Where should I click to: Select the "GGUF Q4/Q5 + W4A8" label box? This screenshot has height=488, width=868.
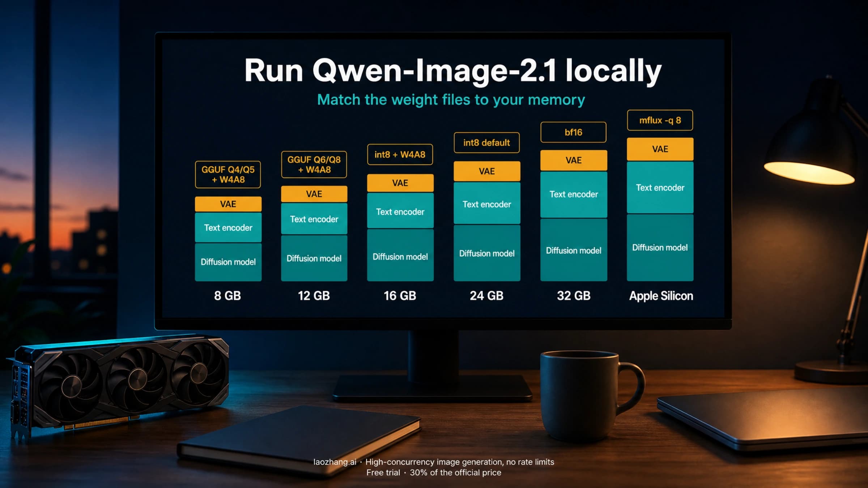[228, 175]
